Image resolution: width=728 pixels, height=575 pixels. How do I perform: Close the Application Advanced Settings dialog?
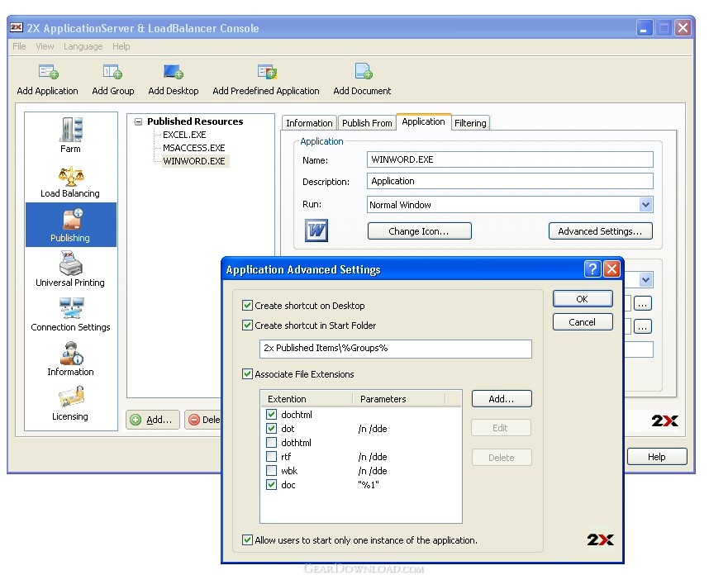click(612, 268)
